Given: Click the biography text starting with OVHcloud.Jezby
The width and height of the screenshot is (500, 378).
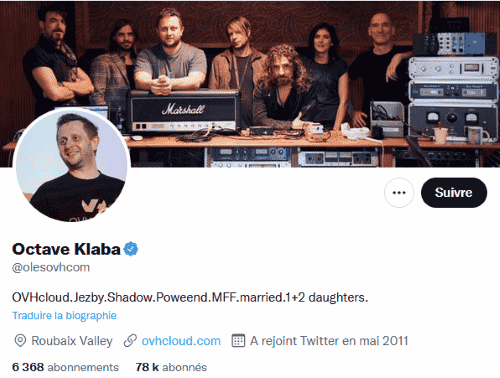Looking at the screenshot, I should 190,297.
